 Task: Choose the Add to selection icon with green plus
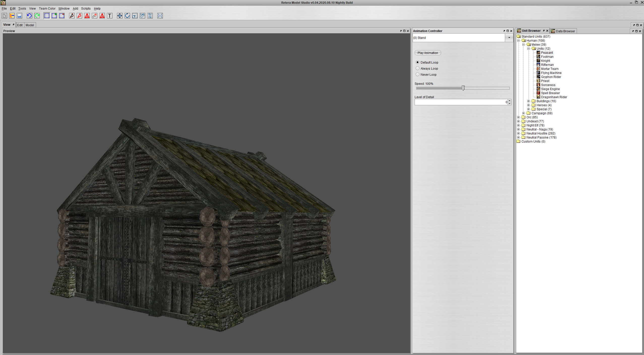click(x=54, y=16)
